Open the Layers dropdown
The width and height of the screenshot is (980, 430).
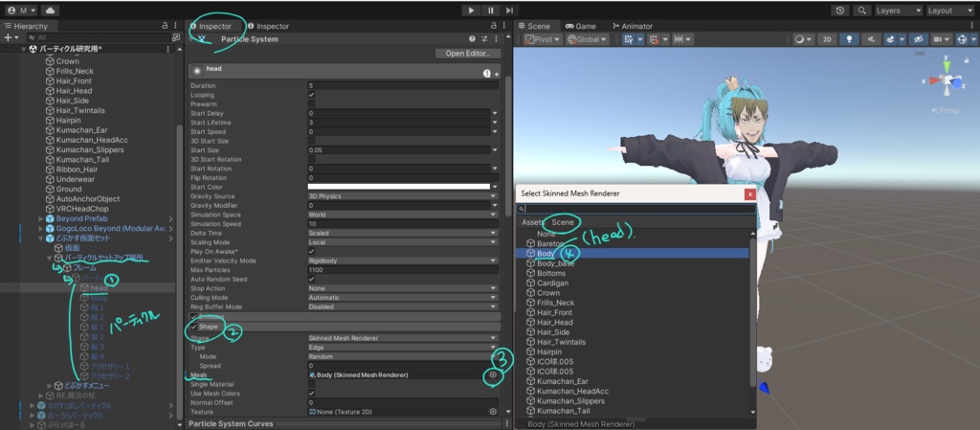898,11
